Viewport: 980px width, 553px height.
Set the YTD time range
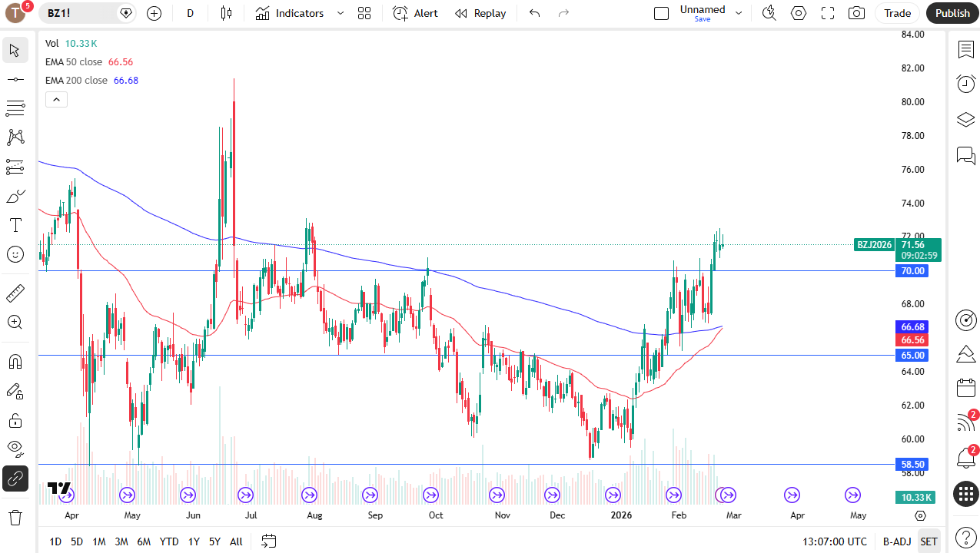tap(169, 541)
